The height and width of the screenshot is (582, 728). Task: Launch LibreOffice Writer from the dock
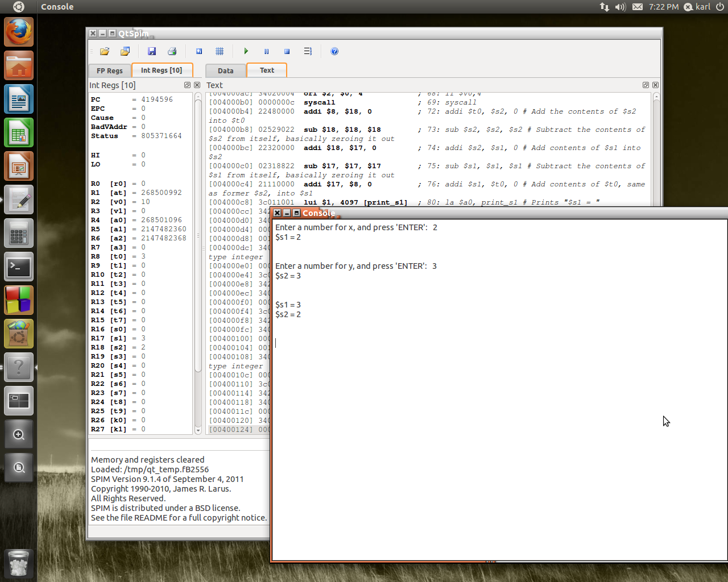coord(19,99)
